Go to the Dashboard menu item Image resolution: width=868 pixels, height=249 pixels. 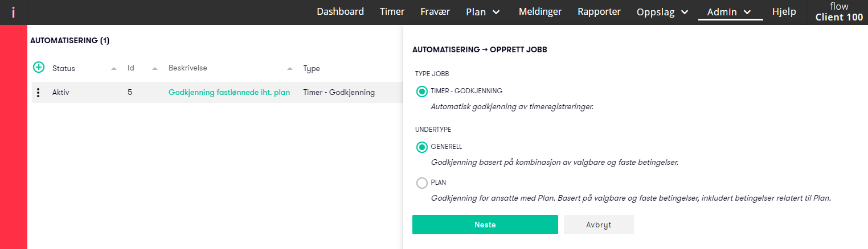point(341,11)
